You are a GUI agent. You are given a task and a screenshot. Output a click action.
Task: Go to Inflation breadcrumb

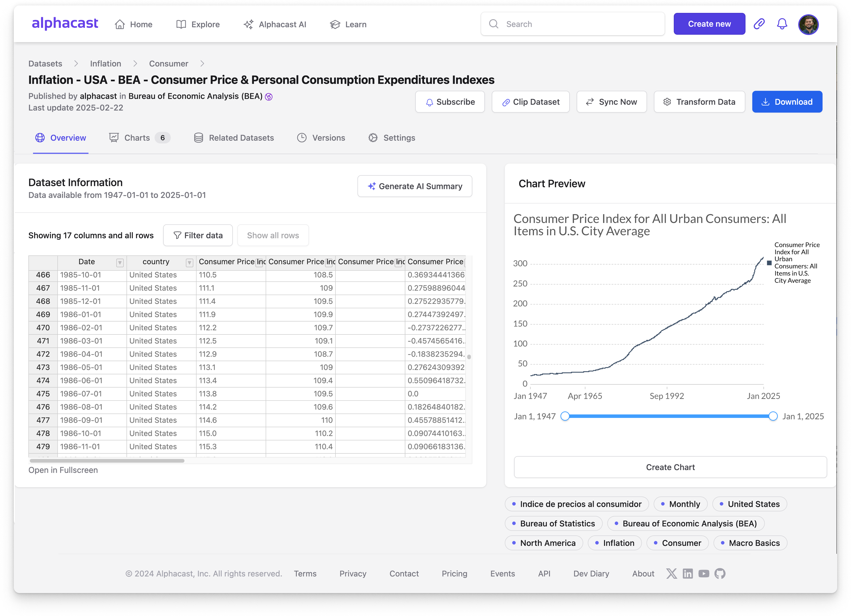click(106, 63)
